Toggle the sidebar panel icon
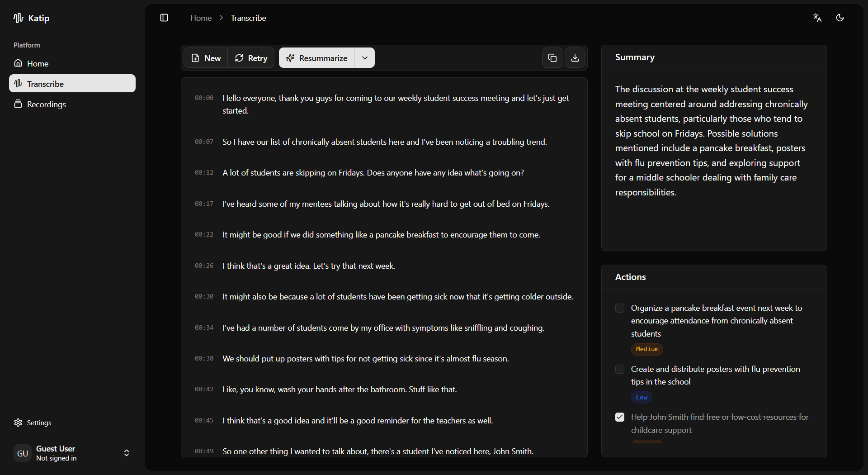Viewport: 868px width, 475px height. (x=164, y=18)
